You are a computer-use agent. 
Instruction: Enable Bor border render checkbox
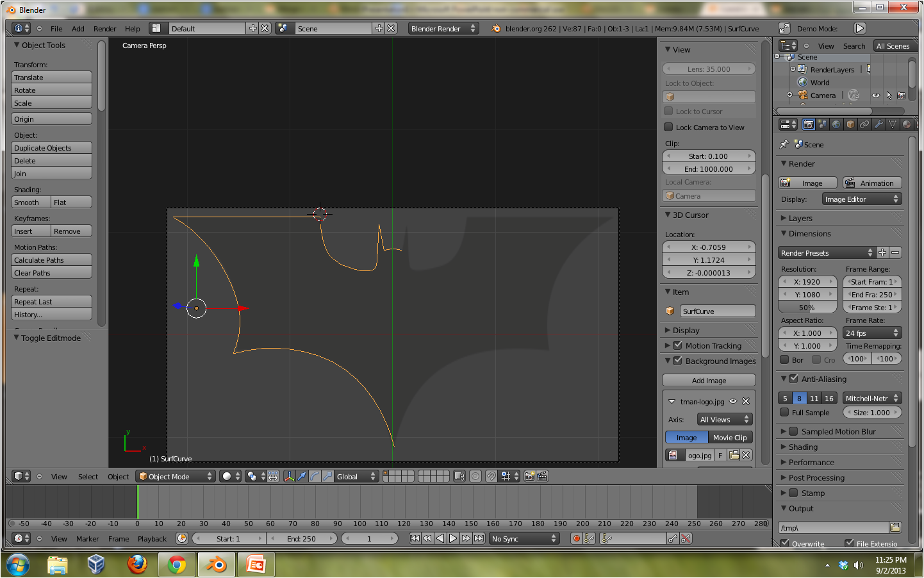784,359
